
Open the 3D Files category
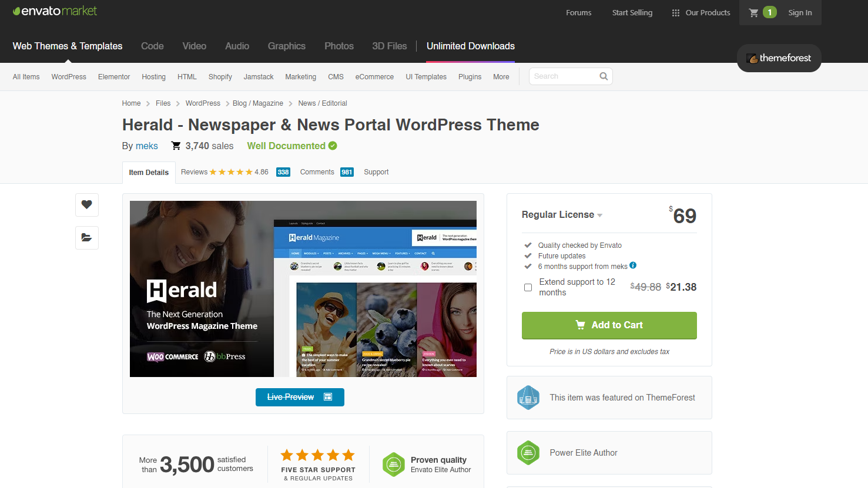click(x=390, y=46)
